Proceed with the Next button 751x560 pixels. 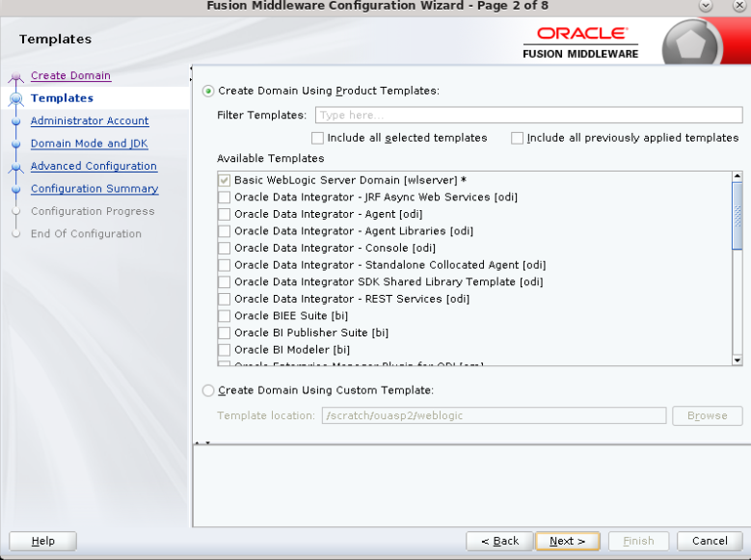568,541
